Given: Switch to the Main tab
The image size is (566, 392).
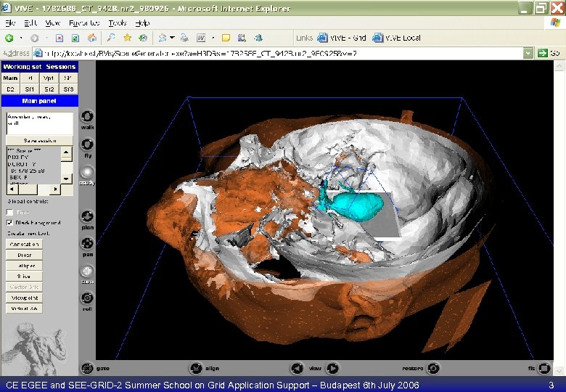Looking at the screenshot, I should (x=10, y=78).
